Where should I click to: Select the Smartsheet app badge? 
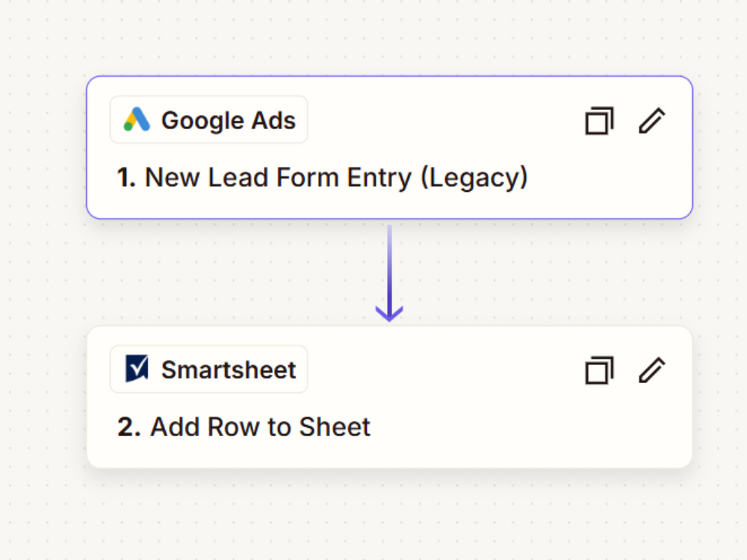point(208,369)
